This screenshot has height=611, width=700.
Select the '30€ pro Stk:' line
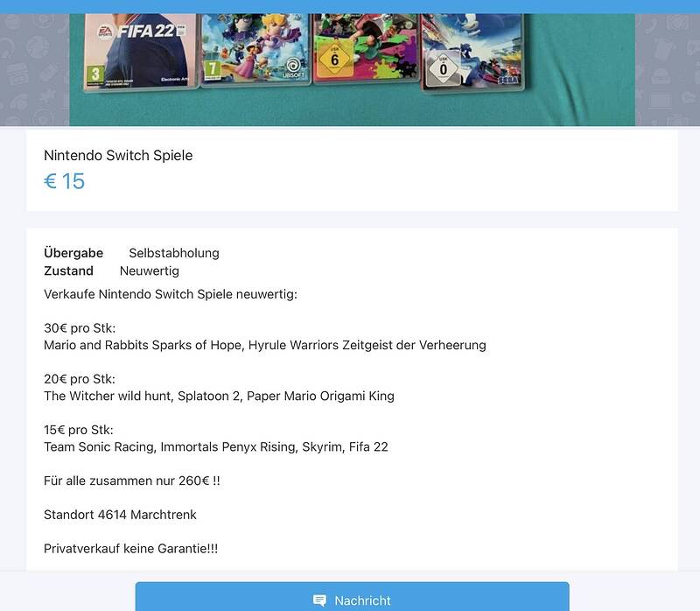(x=80, y=328)
